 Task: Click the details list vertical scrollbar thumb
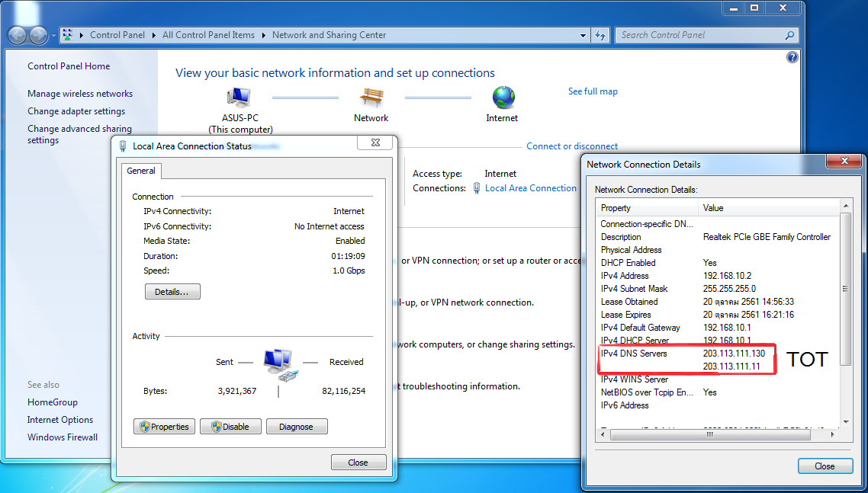845,289
